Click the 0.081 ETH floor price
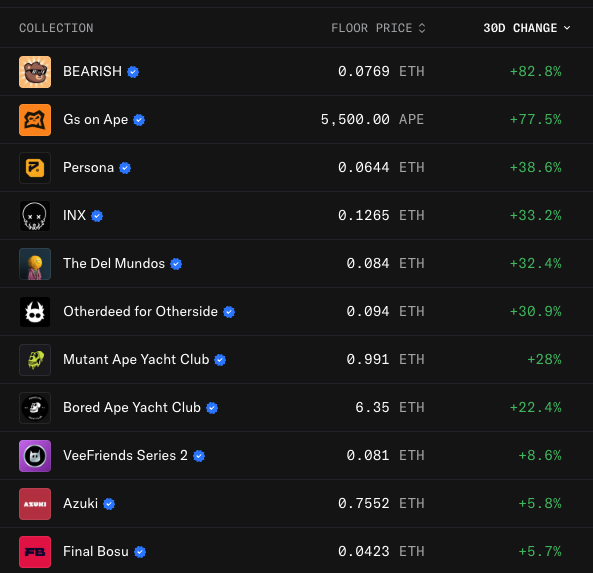This screenshot has height=573, width=593. pyautogui.click(x=386, y=456)
